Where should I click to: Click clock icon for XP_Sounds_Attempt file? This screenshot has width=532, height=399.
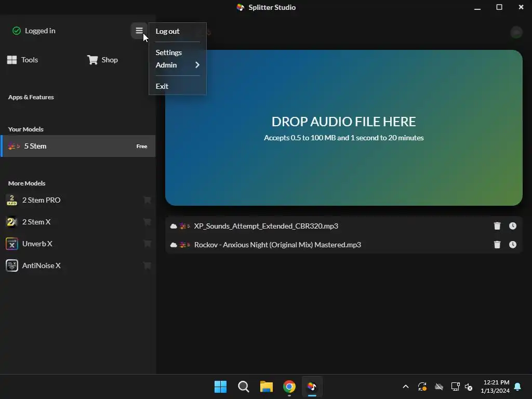(513, 226)
